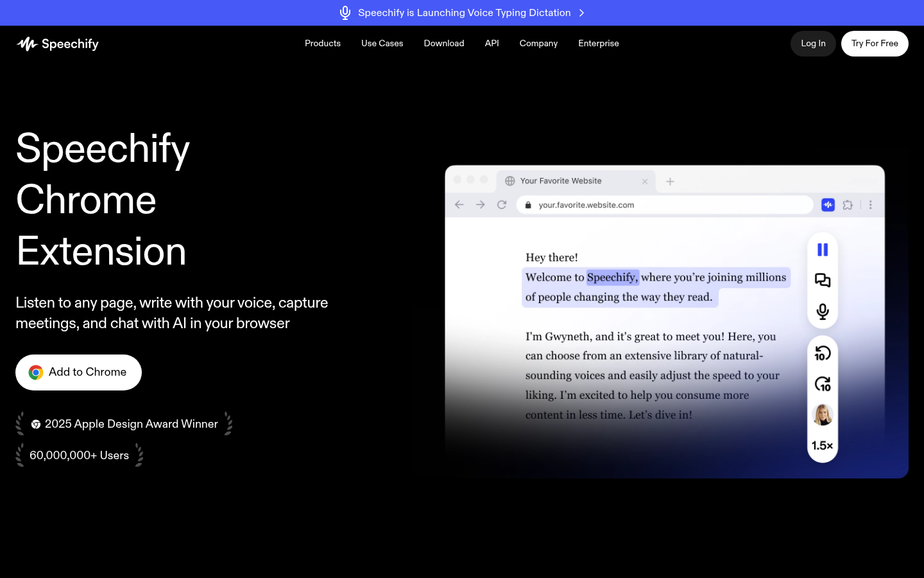Open the AI chat bubbles icon

(823, 281)
